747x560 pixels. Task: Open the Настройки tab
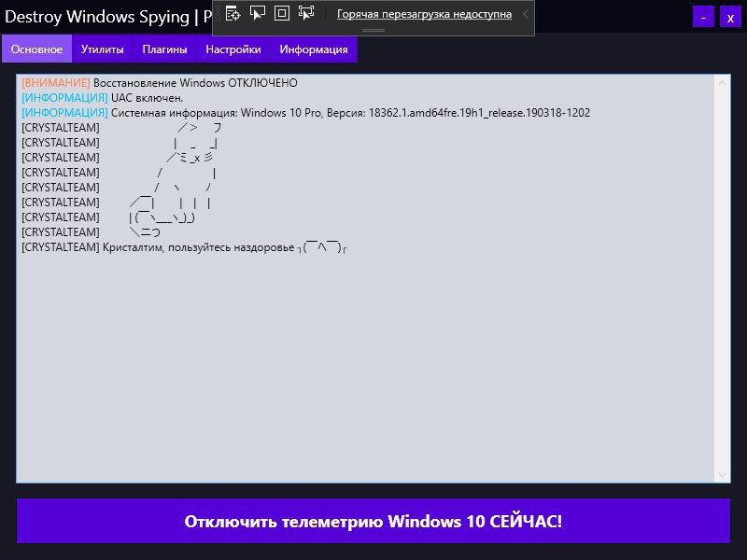[x=233, y=49]
